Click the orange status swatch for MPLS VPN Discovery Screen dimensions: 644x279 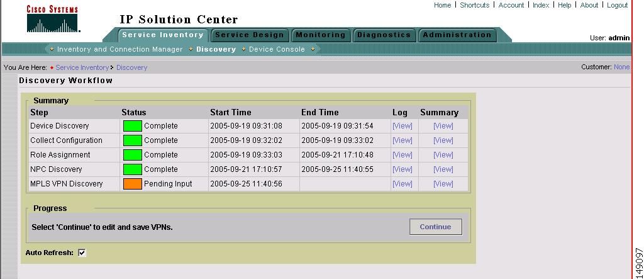132,183
